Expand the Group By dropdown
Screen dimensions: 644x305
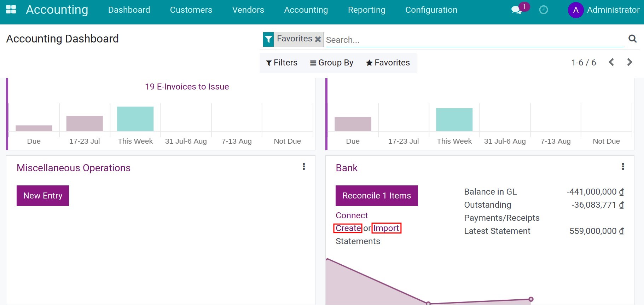pyautogui.click(x=332, y=63)
